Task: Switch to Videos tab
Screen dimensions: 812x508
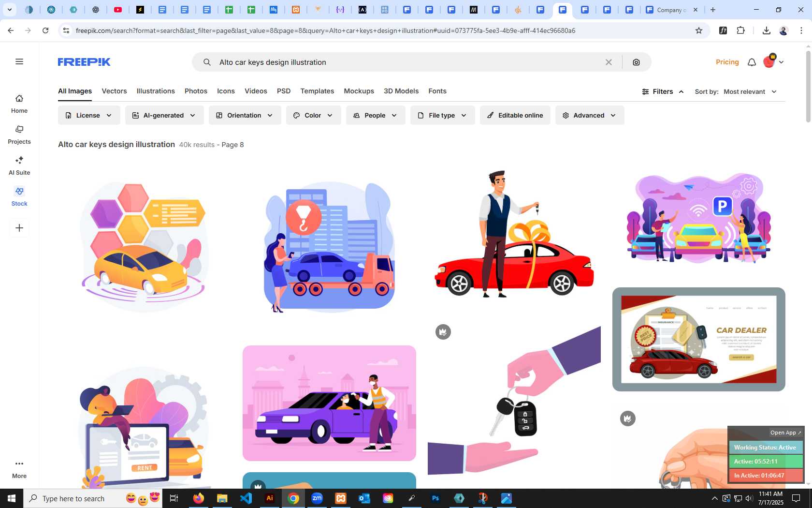Action: tap(256, 91)
